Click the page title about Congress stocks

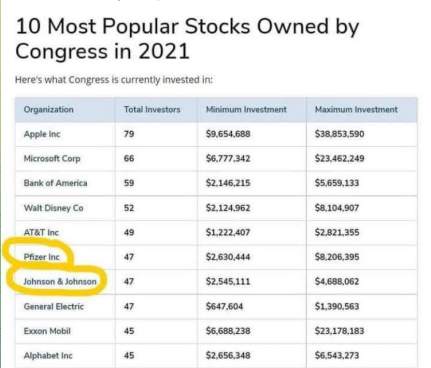point(187,39)
